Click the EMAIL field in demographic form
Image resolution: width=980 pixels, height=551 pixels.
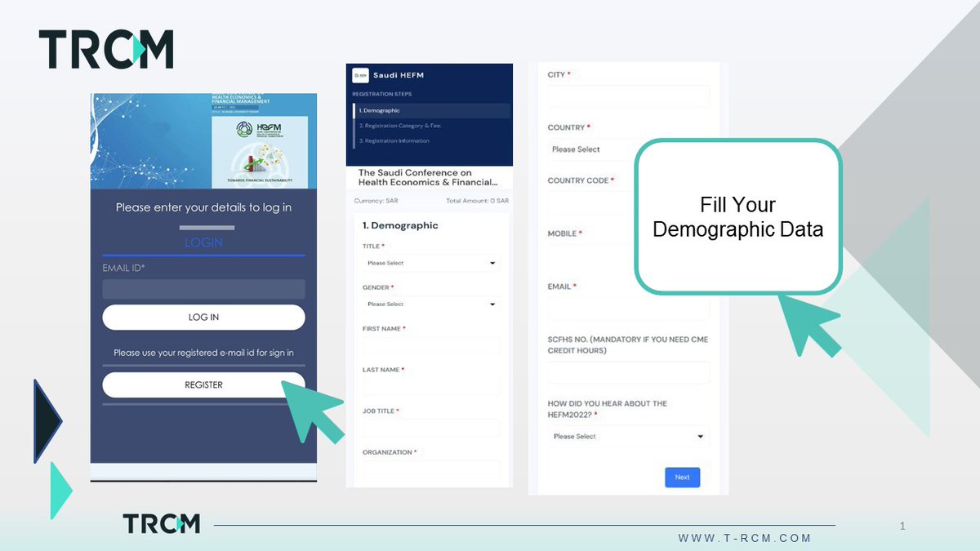(x=628, y=309)
